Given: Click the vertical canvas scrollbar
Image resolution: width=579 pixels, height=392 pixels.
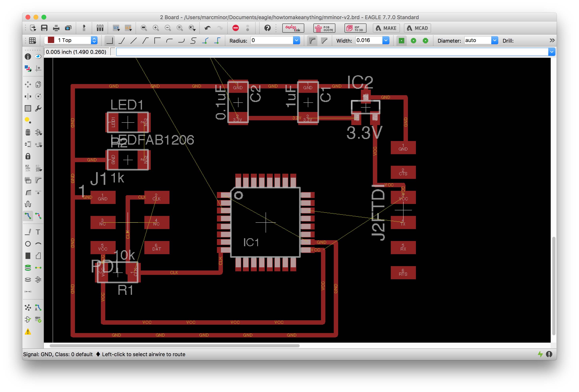Looking at the screenshot, I should 554,286.
